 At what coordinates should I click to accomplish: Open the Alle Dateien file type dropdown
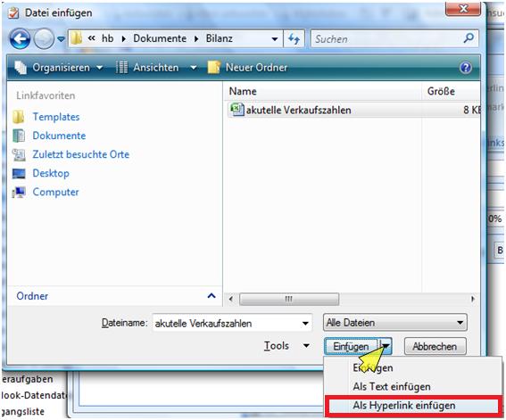pos(395,322)
